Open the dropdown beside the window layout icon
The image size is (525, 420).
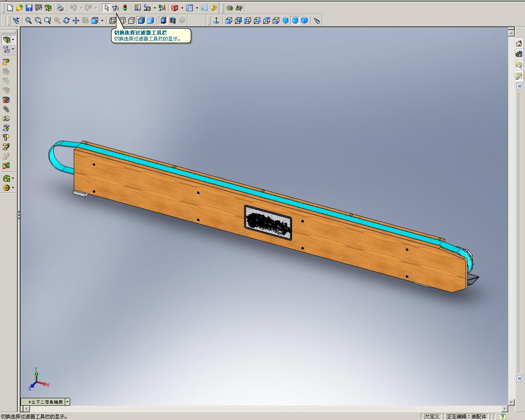197,8
